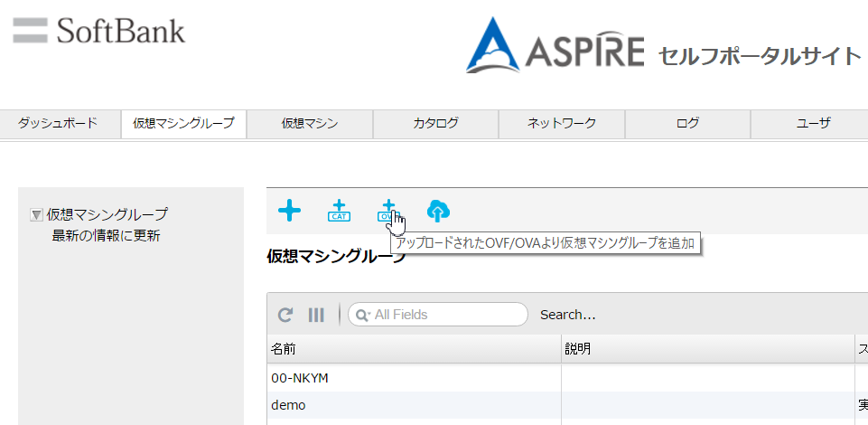Select the 00-NKYM row
868x425 pixels.
pos(567,378)
